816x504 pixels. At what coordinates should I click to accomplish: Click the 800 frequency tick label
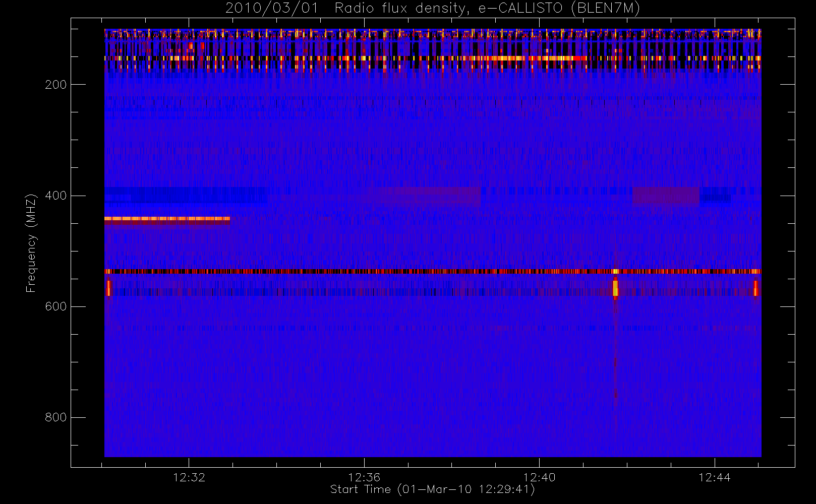point(55,417)
